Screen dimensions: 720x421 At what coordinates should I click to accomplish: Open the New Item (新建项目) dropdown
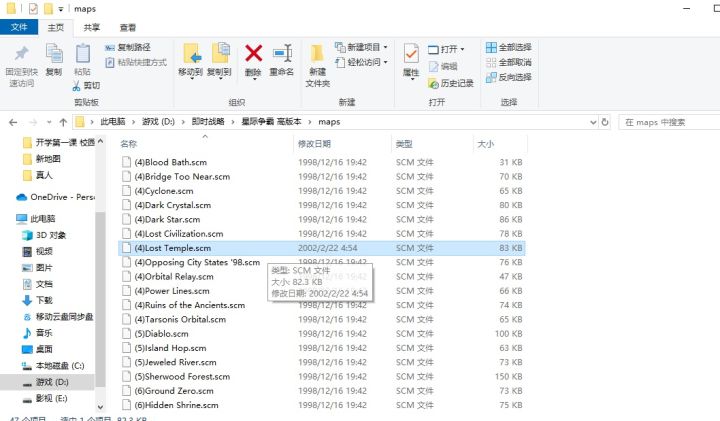(385, 47)
